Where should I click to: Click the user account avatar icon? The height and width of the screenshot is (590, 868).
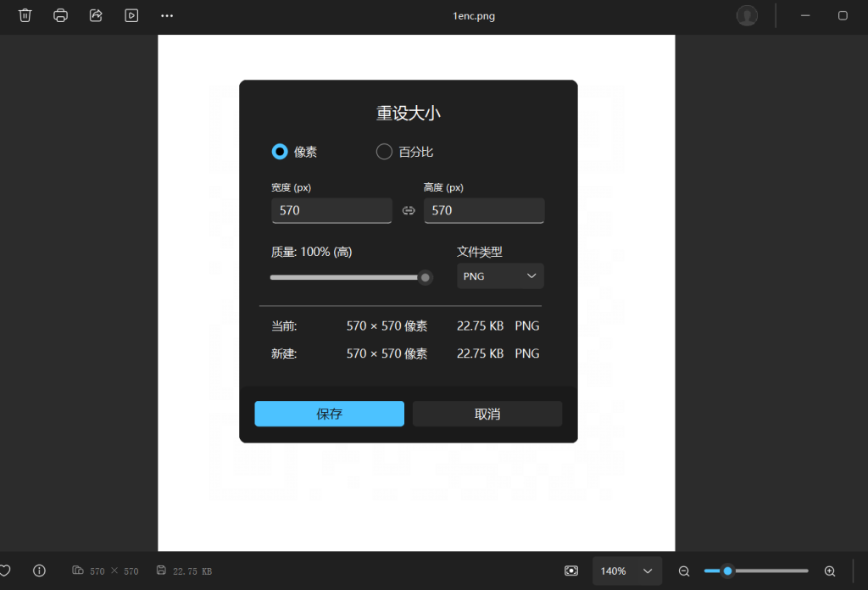pos(747,15)
